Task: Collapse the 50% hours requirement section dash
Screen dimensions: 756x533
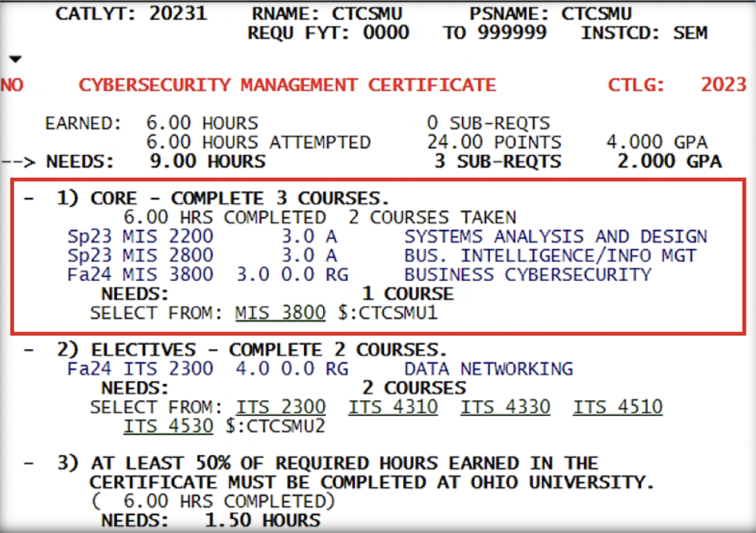Action: tap(27, 463)
